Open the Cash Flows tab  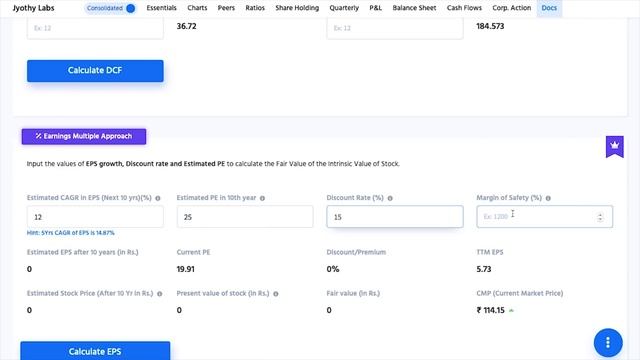(464, 8)
